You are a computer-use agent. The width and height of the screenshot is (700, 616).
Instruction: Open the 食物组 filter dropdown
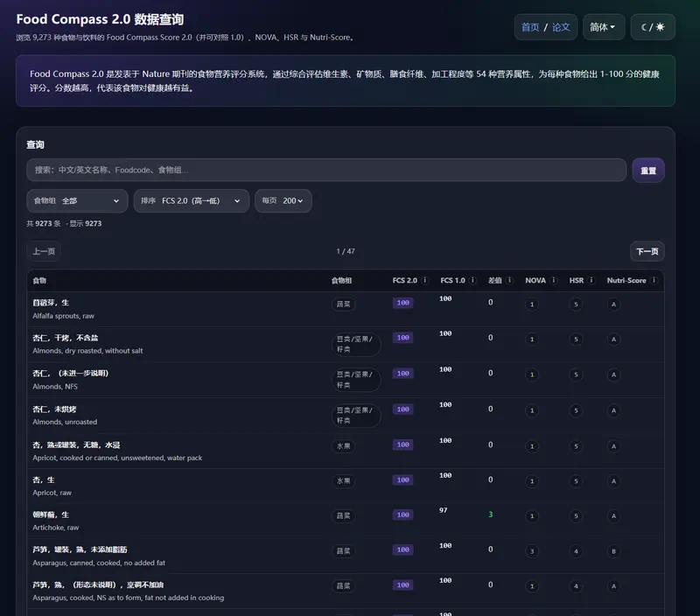click(77, 201)
